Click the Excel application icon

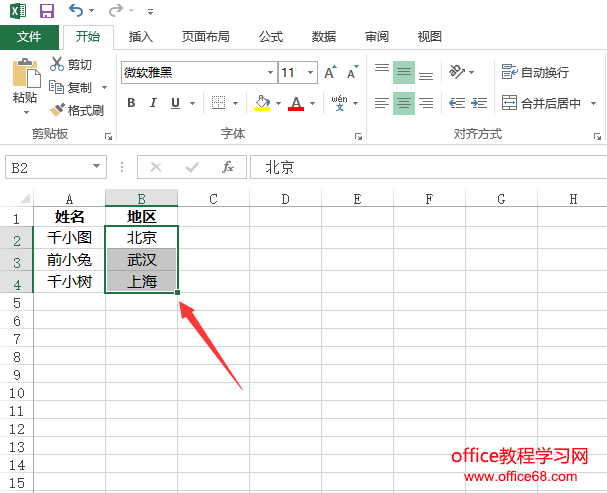[18, 10]
